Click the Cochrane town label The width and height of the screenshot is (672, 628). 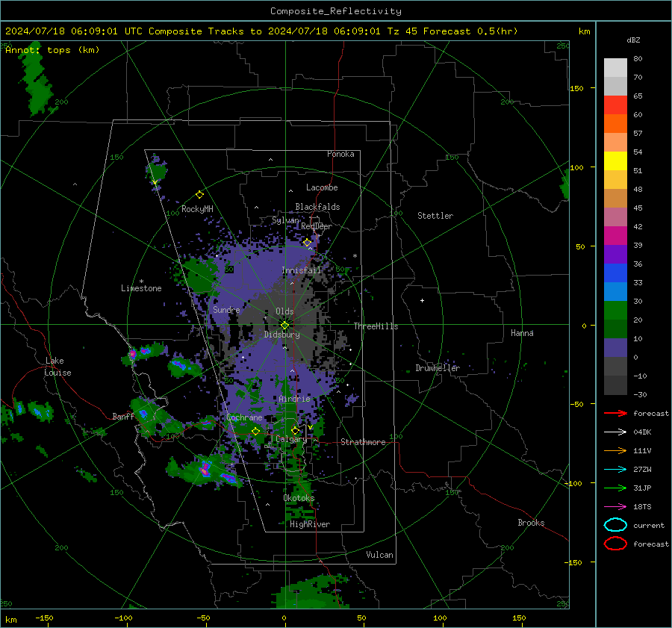(x=244, y=417)
